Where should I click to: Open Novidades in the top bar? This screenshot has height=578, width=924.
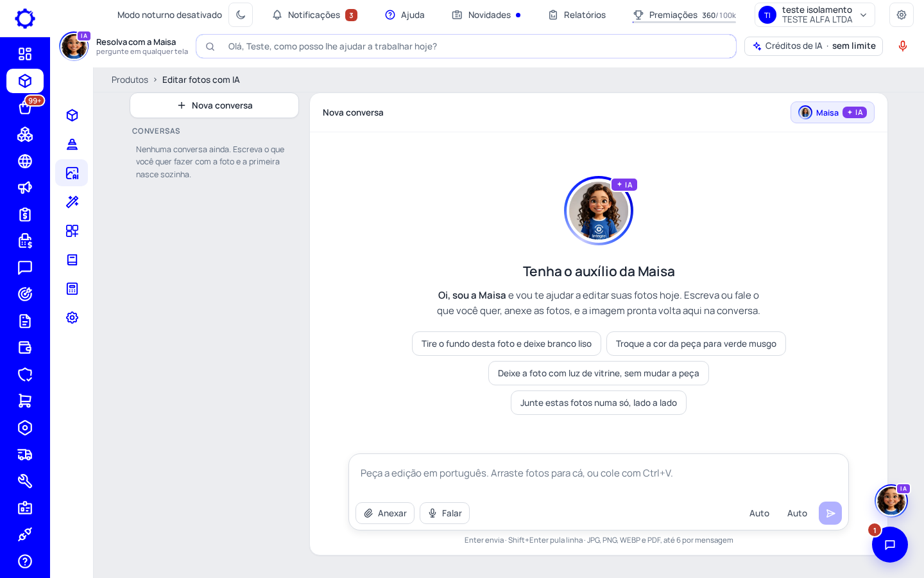pos(486,15)
